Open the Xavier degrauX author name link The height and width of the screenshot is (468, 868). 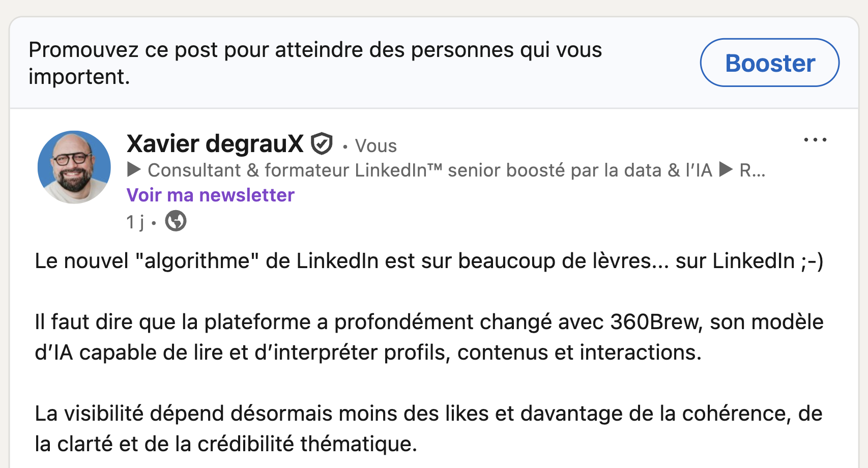[x=215, y=144]
